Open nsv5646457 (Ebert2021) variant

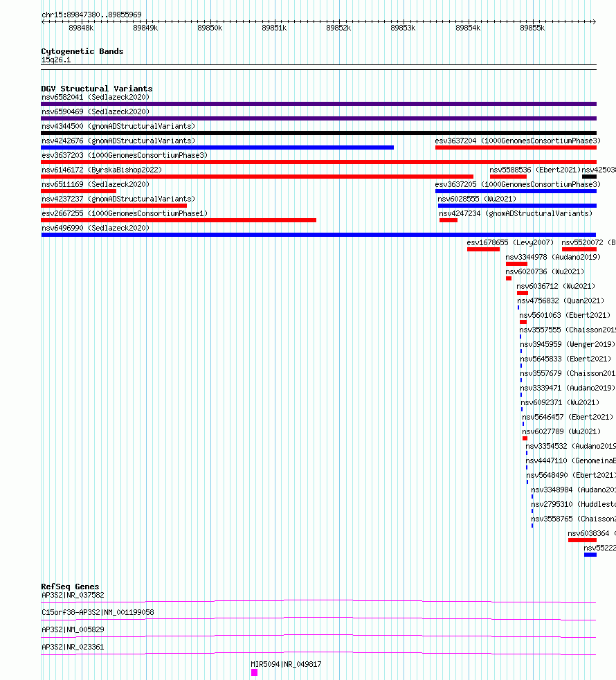(x=568, y=417)
